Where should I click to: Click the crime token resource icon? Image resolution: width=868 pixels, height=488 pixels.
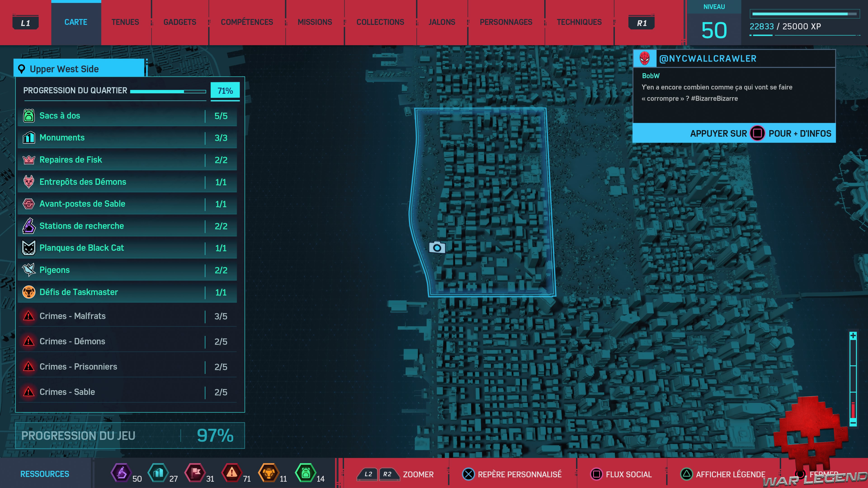(231, 472)
